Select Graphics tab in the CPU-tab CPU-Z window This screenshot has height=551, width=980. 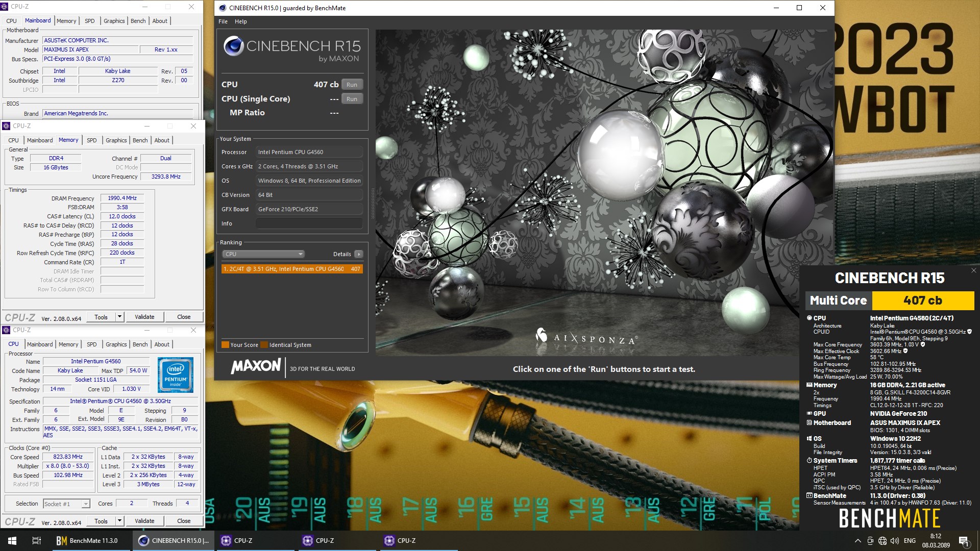(116, 344)
